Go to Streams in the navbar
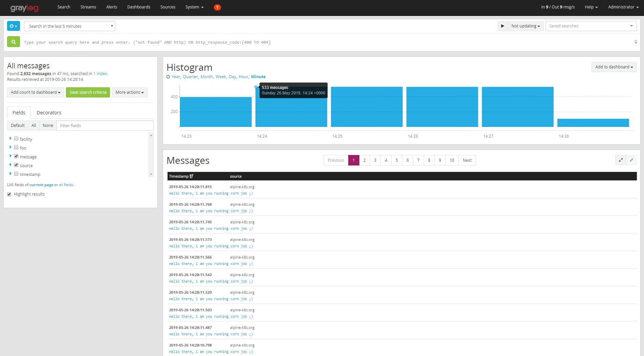644x356 pixels. coord(88,7)
